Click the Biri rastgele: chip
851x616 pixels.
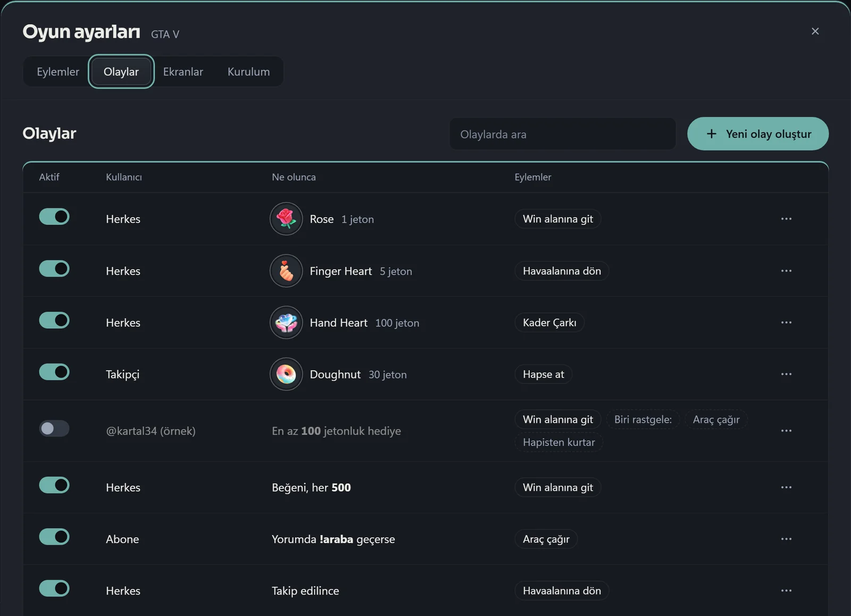(x=643, y=419)
